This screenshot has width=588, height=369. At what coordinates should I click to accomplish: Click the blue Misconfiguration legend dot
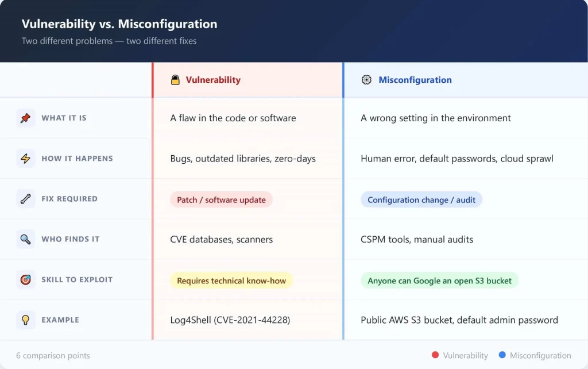point(502,355)
